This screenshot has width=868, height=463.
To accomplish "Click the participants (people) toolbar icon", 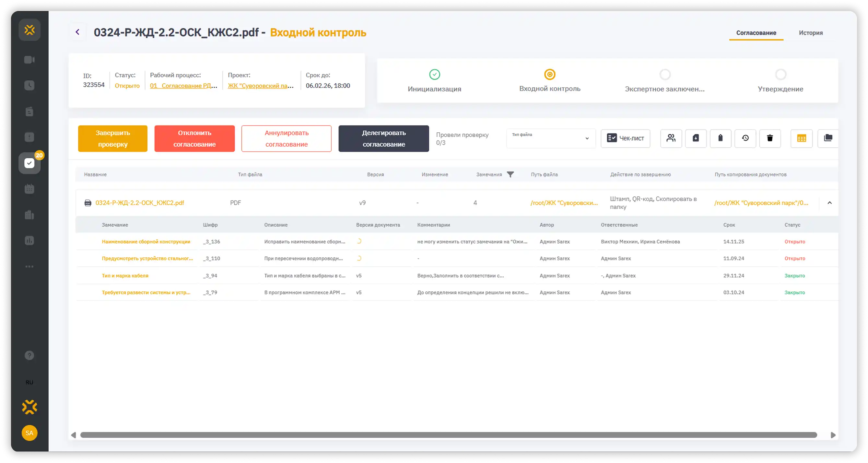I will [671, 138].
